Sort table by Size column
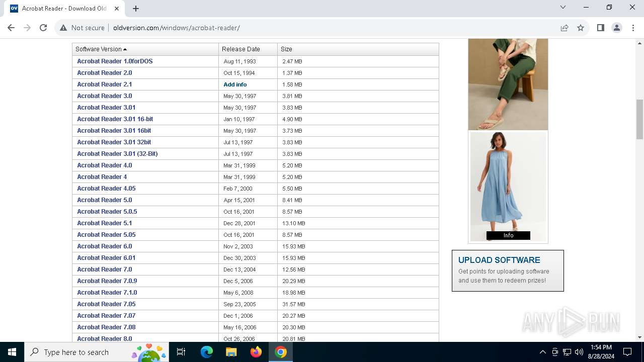The height and width of the screenshot is (362, 644). (286, 49)
